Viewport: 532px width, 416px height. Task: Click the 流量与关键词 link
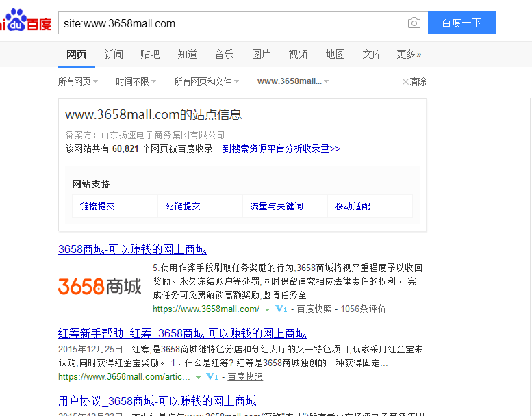point(277,206)
